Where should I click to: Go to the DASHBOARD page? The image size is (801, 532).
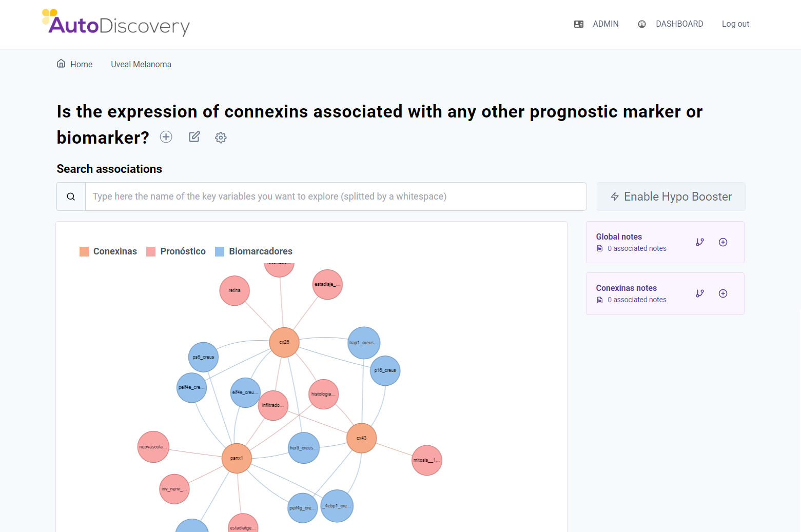(x=671, y=24)
